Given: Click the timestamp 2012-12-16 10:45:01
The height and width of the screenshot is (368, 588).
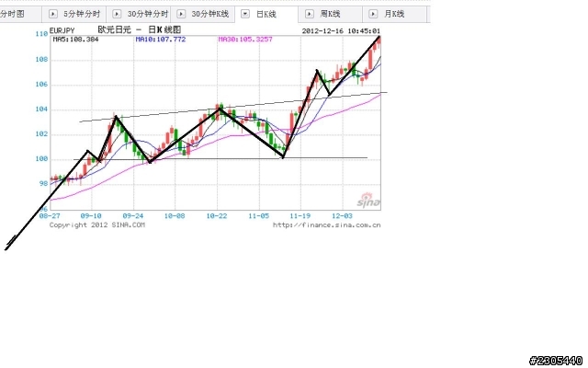Looking at the screenshot, I should pyautogui.click(x=341, y=30).
